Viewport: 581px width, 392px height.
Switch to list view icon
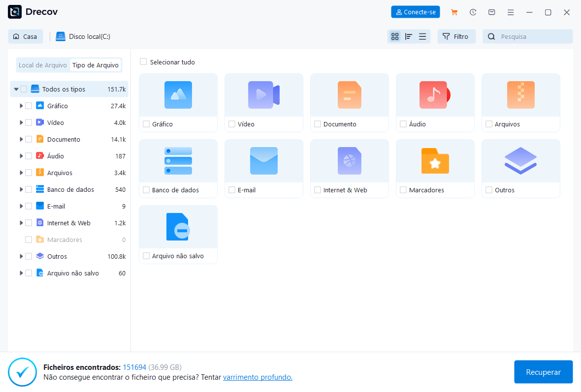coord(422,36)
